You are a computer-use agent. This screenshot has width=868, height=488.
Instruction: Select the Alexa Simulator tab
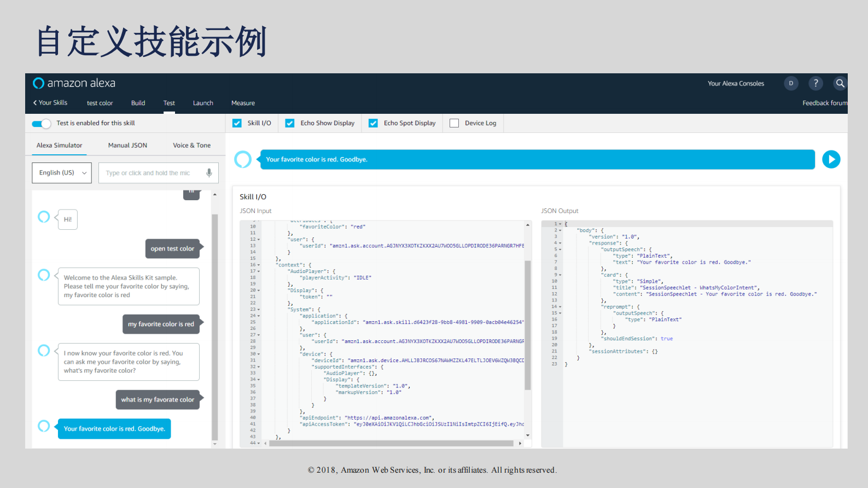point(59,146)
